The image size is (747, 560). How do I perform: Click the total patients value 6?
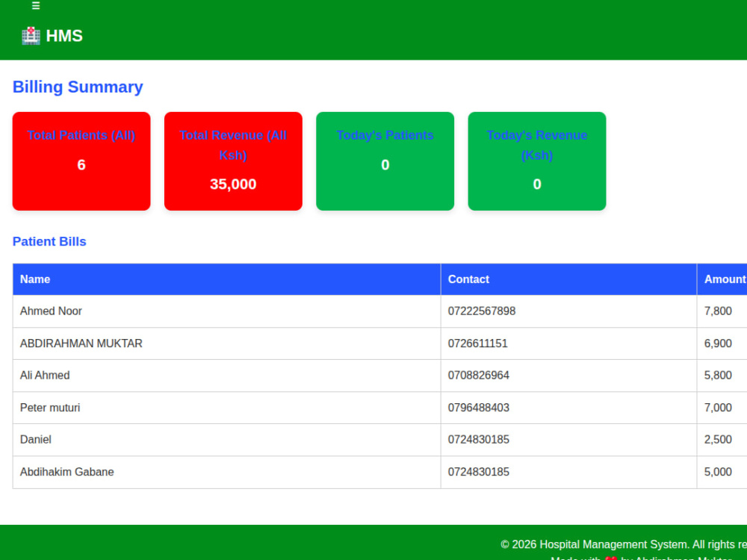(x=81, y=165)
